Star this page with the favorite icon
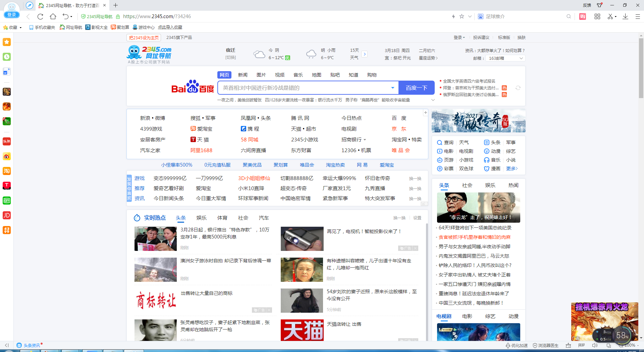The image size is (644, 352). [462, 16]
